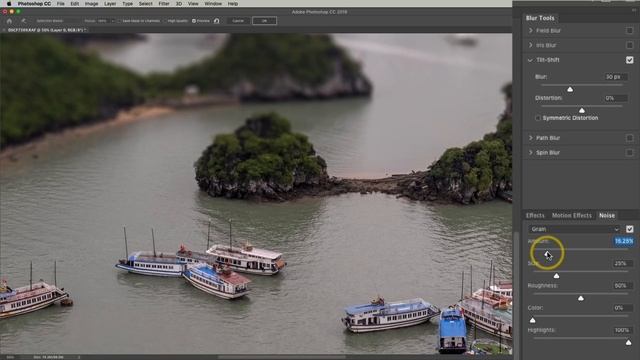The height and width of the screenshot is (360, 640).
Task: Select the blur pin tool icon
Action: (x=23, y=21)
